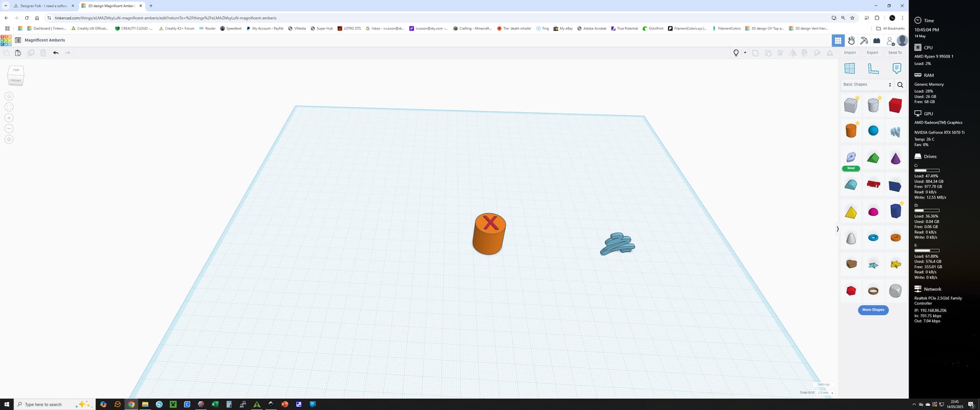Switch to the Designer Folk browser tab
This screenshot has height=410, width=980.
click(x=43, y=6)
